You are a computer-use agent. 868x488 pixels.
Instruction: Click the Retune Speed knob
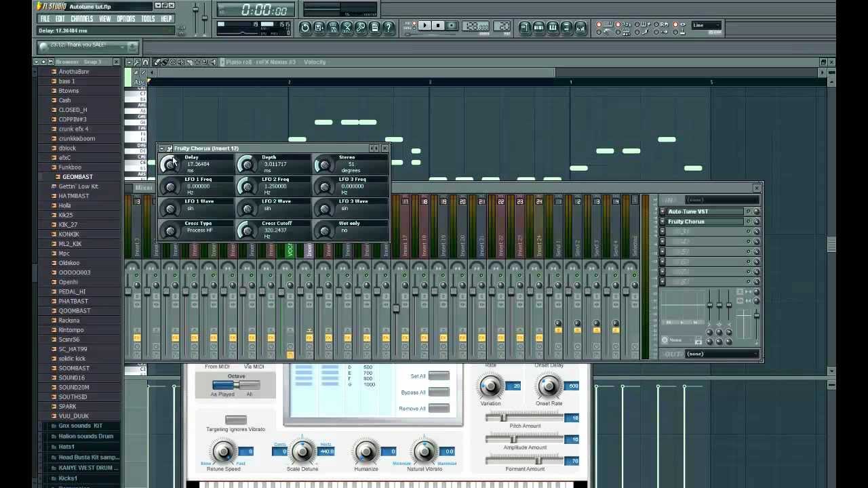[x=223, y=451]
